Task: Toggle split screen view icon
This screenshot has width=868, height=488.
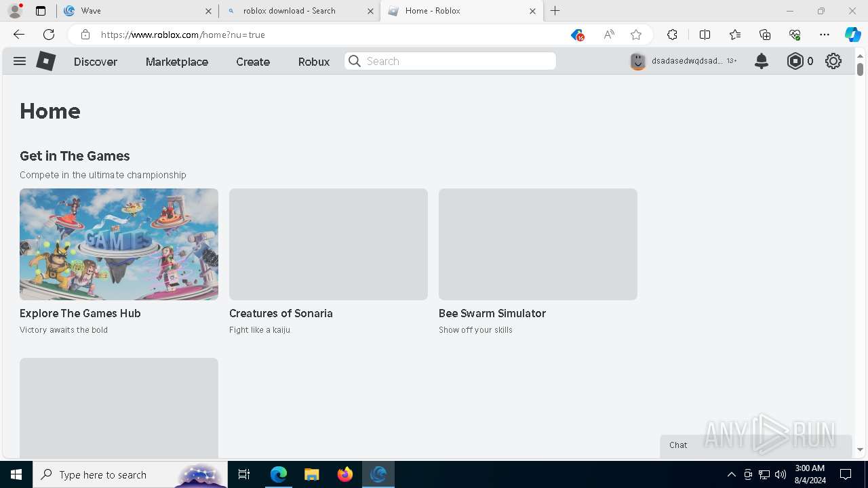Action: click(x=705, y=35)
